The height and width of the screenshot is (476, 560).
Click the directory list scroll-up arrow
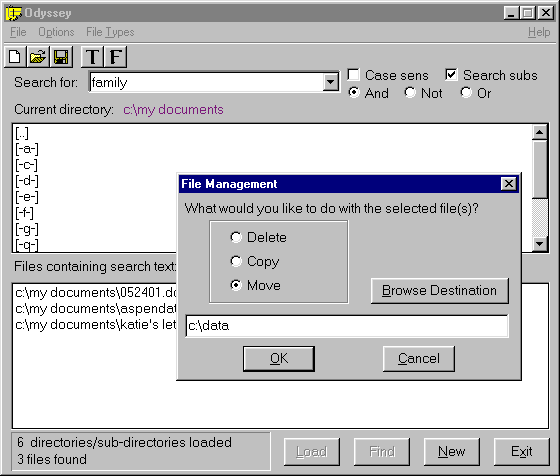(540, 132)
